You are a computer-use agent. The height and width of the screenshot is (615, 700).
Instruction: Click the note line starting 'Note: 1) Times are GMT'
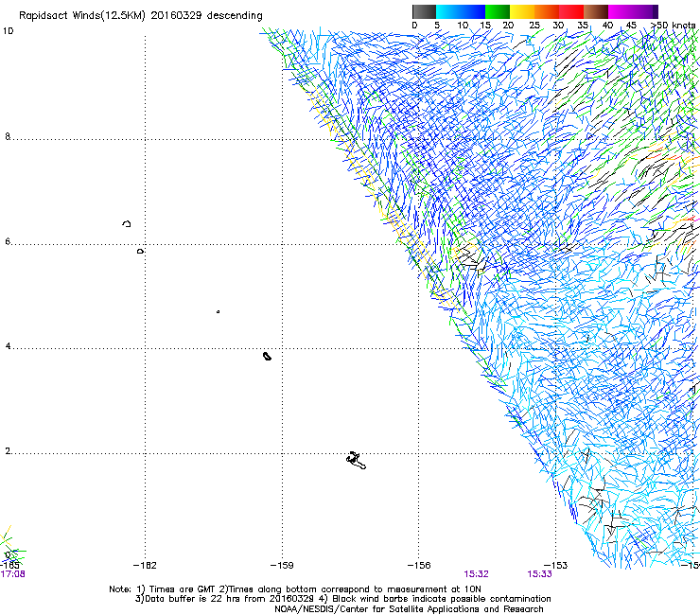coord(295,589)
